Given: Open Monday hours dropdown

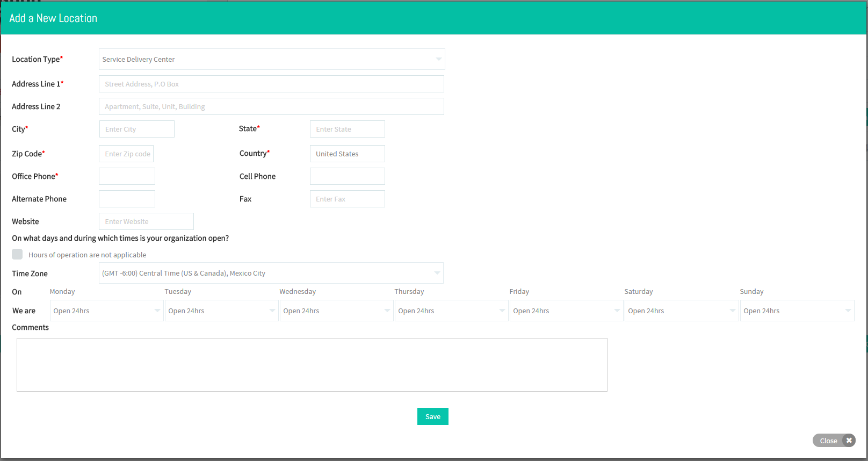Looking at the screenshot, I should point(106,311).
